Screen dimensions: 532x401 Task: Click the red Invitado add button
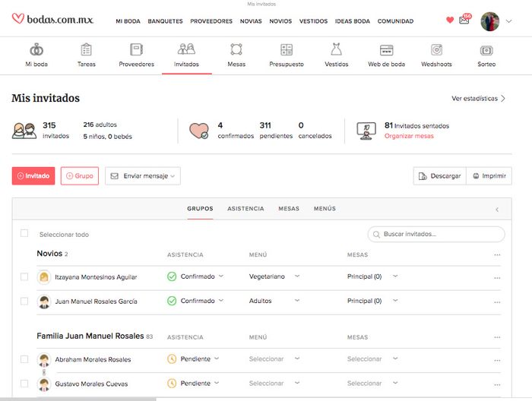[x=33, y=176]
